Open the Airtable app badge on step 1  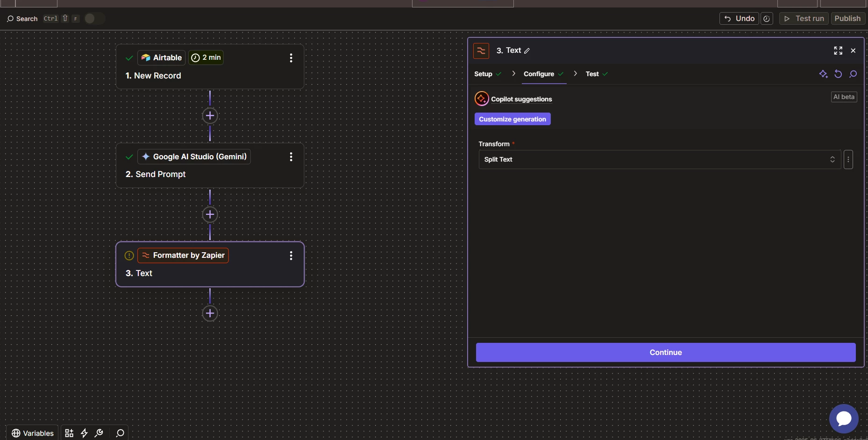click(x=162, y=57)
